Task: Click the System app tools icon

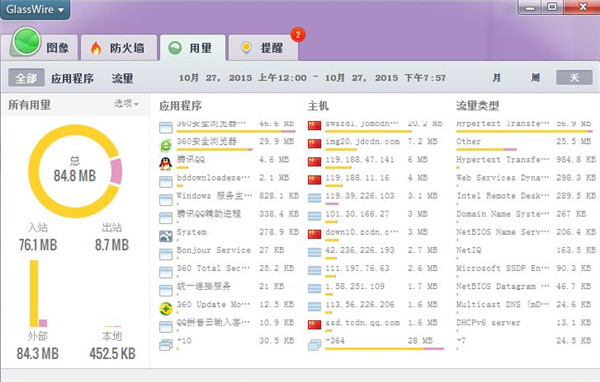Action: coord(166,236)
